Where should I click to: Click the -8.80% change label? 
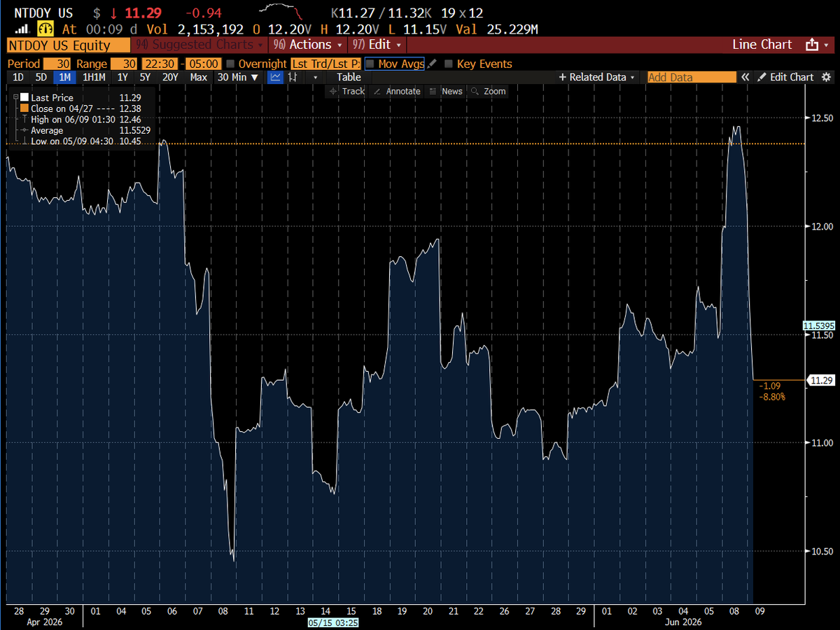[x=772, y=397]
